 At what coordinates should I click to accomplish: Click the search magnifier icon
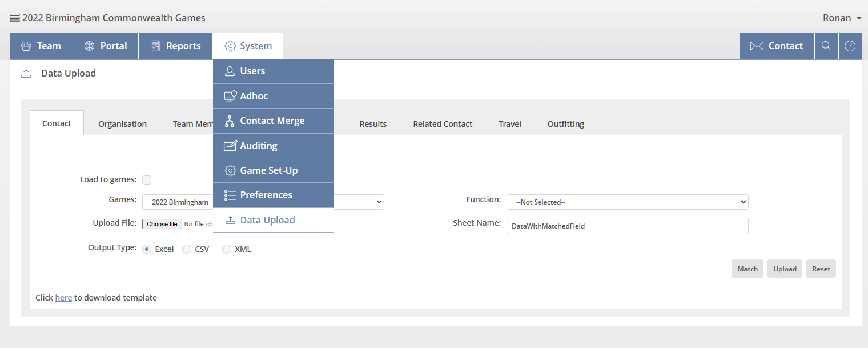(826, 46)
